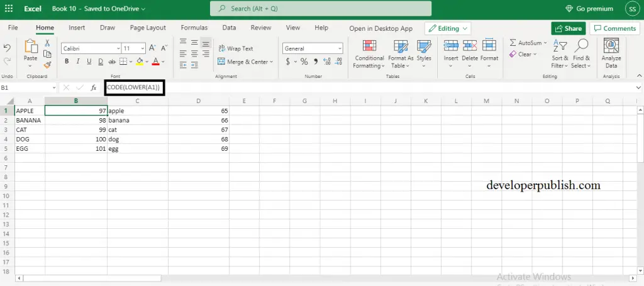
Task: Decrease font size with smaller A
Action: [164, 48]
